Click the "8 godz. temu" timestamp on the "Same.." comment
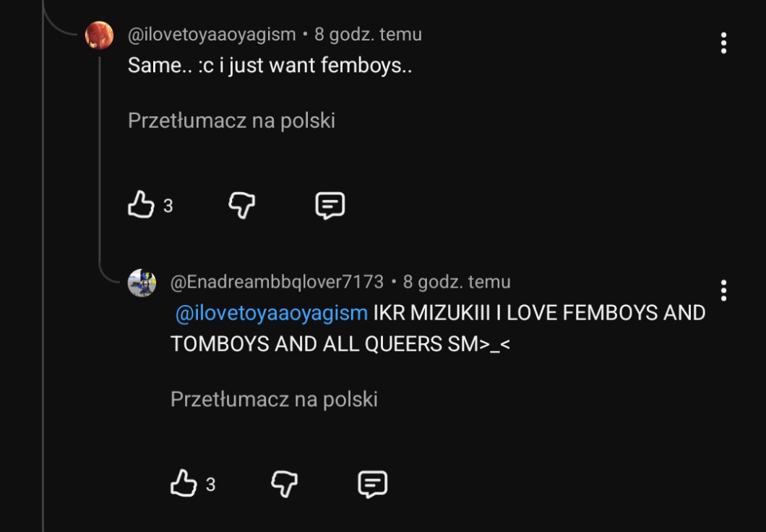The height and width of the screenshot is (532, 766). 368,34
